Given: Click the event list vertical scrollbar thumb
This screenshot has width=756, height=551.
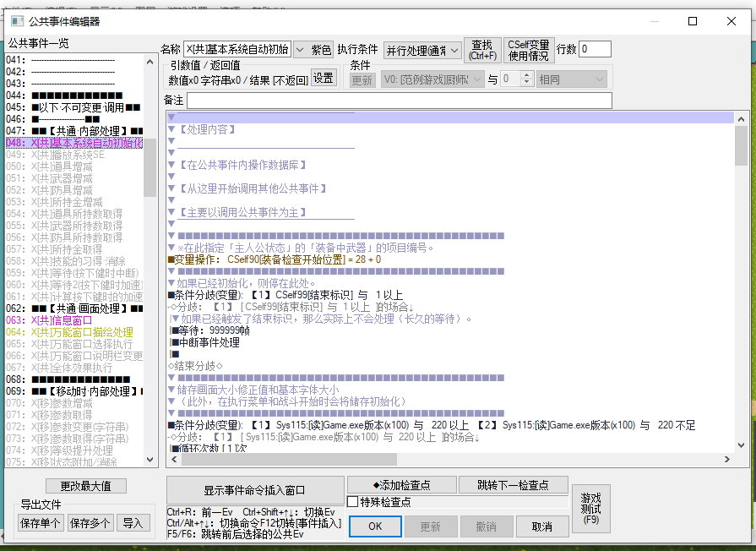Looking at the screenshot, I should click(x=150, y=167).
